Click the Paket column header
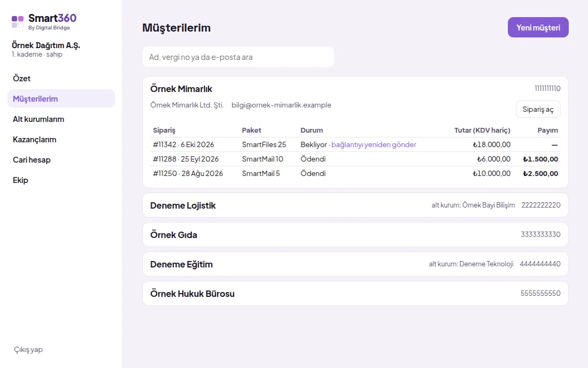Screen dimensions: 588x368 click(x=252, y=130)
